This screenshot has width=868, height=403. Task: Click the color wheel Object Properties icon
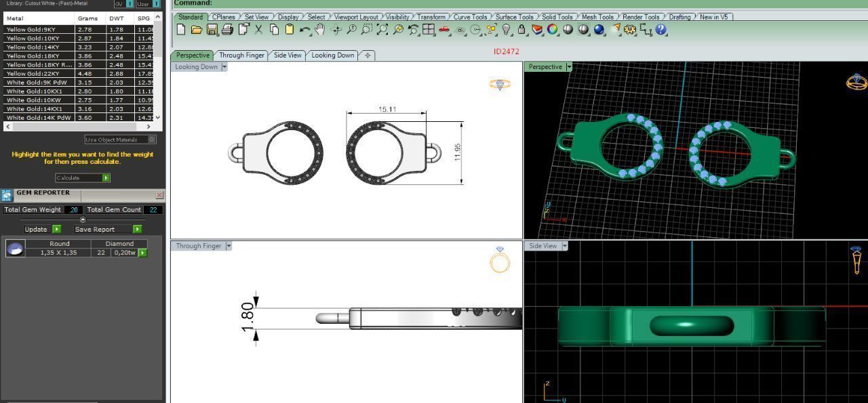click(553, 29)
